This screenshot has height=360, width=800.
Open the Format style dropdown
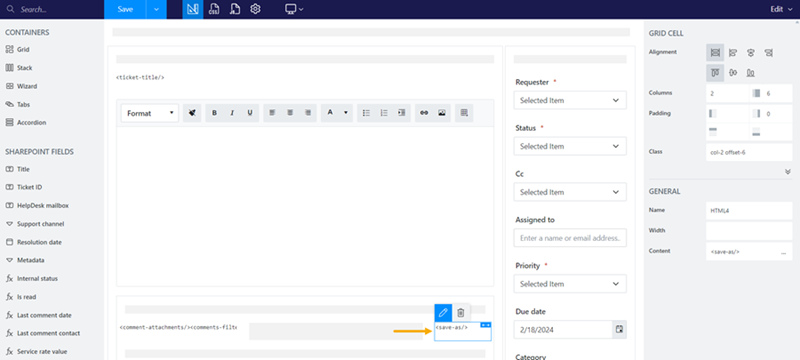pyautogui.click(x=150, y=113)
